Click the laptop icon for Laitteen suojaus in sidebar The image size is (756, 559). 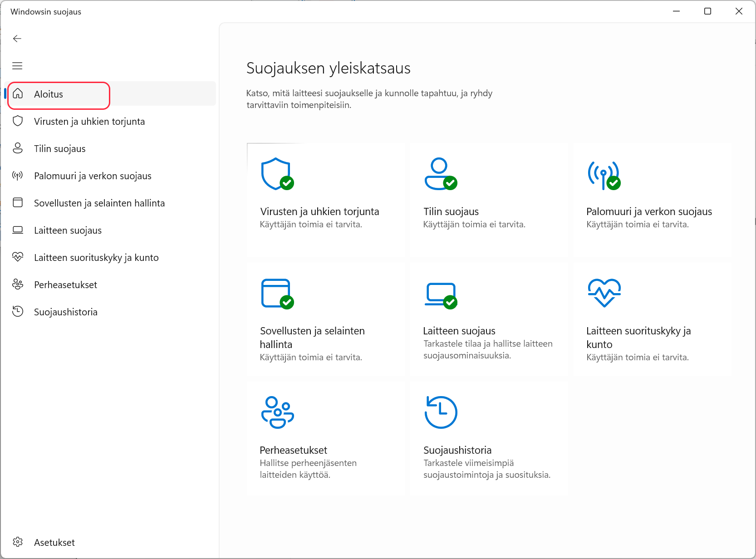coord(18,230)
